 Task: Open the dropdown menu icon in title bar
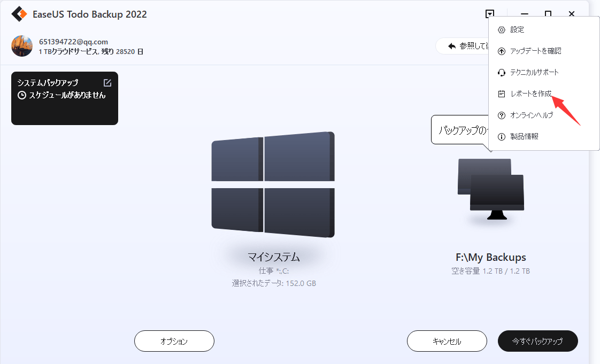point(489,14)
